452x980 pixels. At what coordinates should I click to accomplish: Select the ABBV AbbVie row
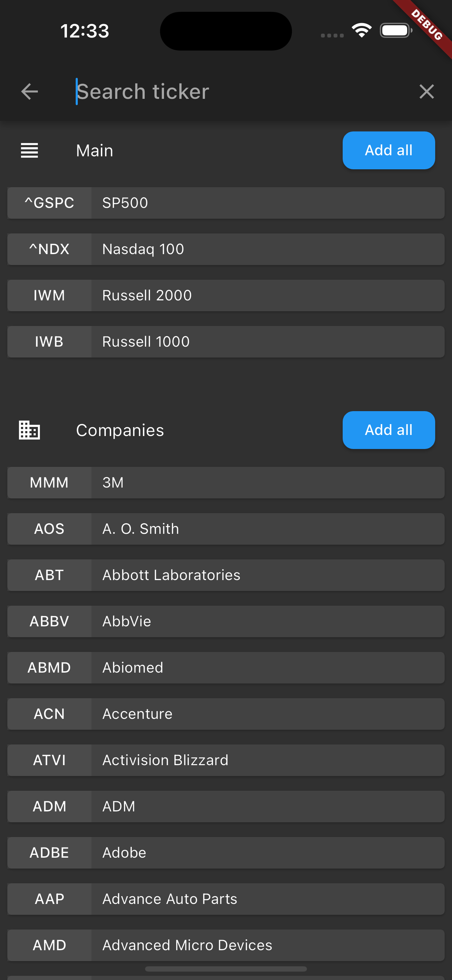coord(226,621)
